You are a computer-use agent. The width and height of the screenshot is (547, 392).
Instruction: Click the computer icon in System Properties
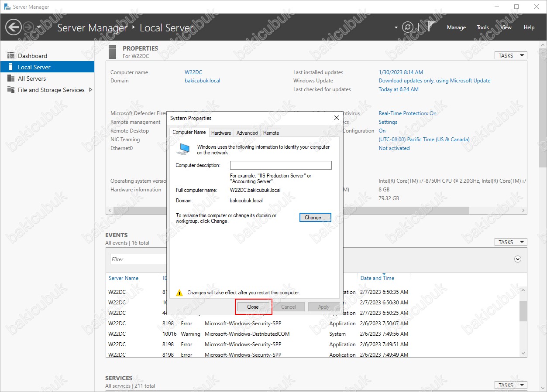pos(183,149)
